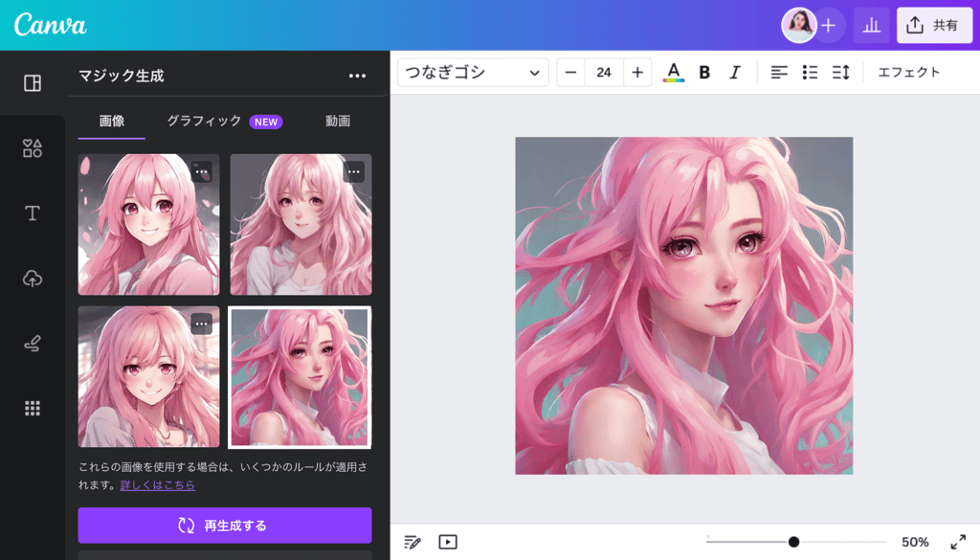
Task: Open the つなぎゴシ font dropdown
Action: click(x=473, y=73)
